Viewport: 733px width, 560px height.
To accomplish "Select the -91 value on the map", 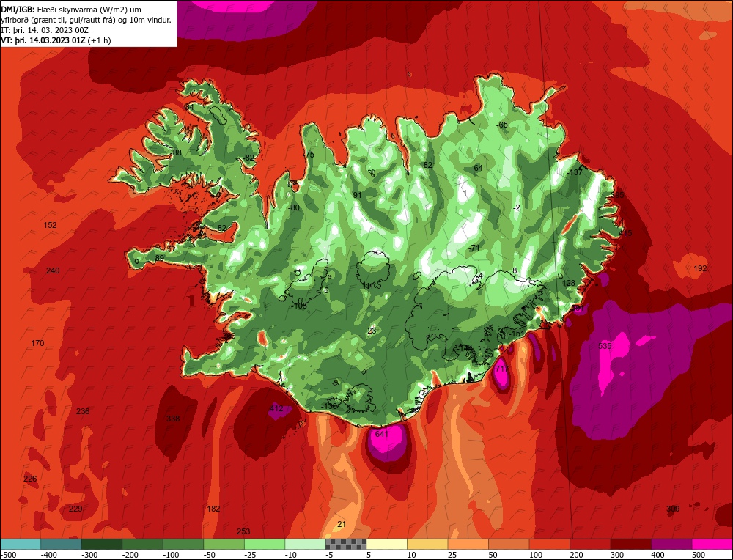I will click(356, 195).
